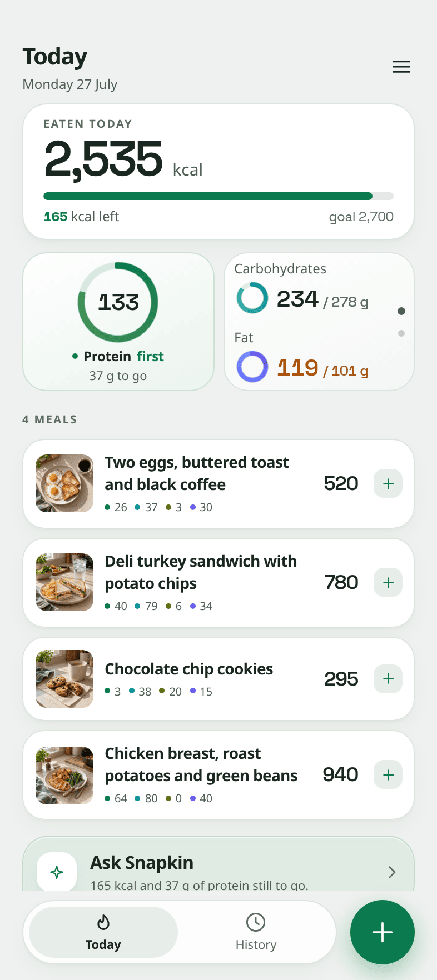Image resolution: width=437 pixels, height=980 pixels.
Task: Click plus beside Chocolate chip cookies
Action: point(388,678)
